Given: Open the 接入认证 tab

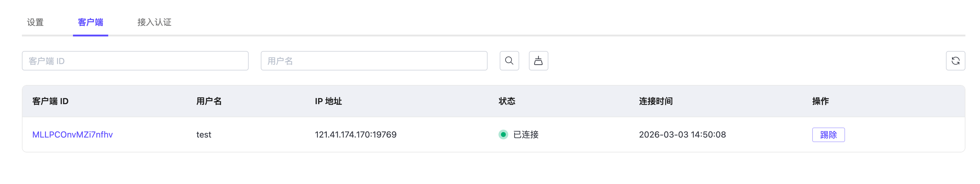Looking at the screenshot, I should point(154,22).
